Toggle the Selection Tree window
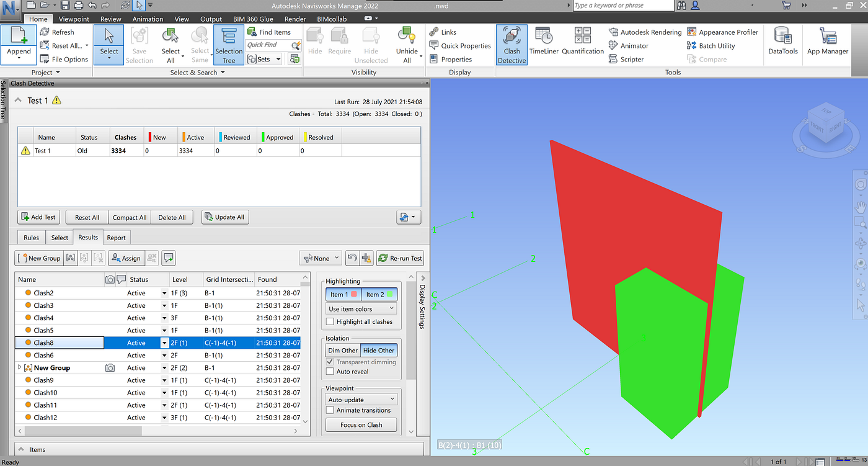This screenshot has height=466, width=868. [229, 45]
